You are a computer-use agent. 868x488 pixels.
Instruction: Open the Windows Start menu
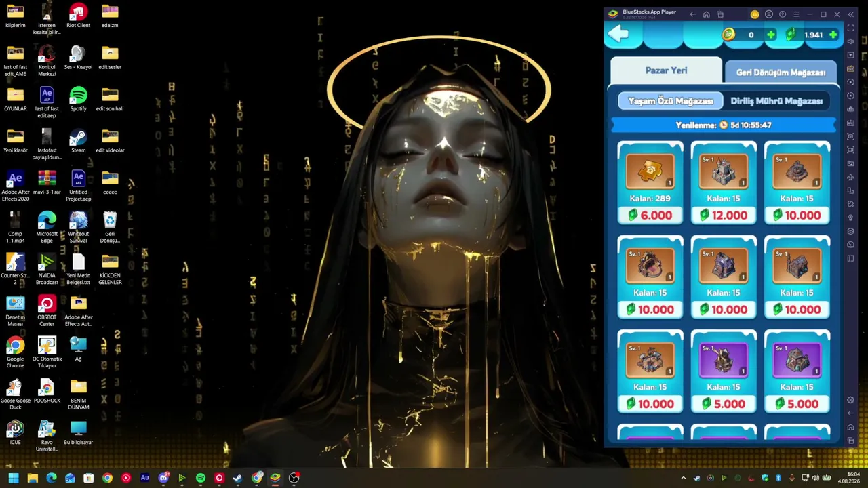pos(14,478)
